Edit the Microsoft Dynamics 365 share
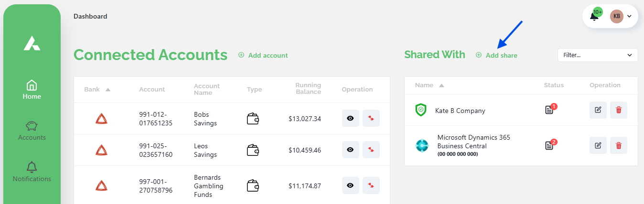Image resolution: width=644 pixels, height=204 pixels. pos(598,145)
